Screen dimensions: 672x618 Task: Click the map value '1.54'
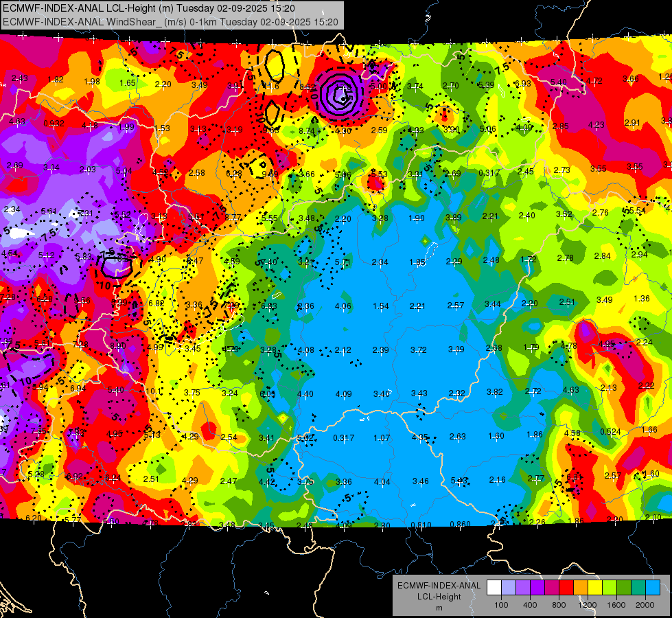(380, 306)
